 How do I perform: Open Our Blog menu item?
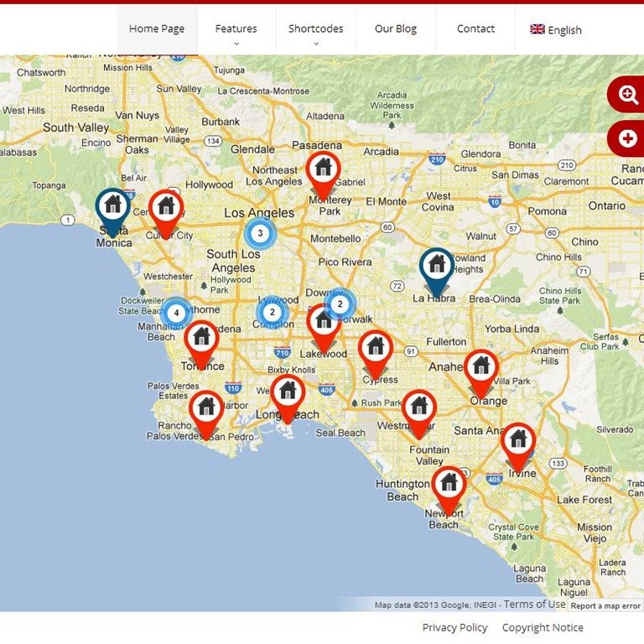(x=396, y=29)
